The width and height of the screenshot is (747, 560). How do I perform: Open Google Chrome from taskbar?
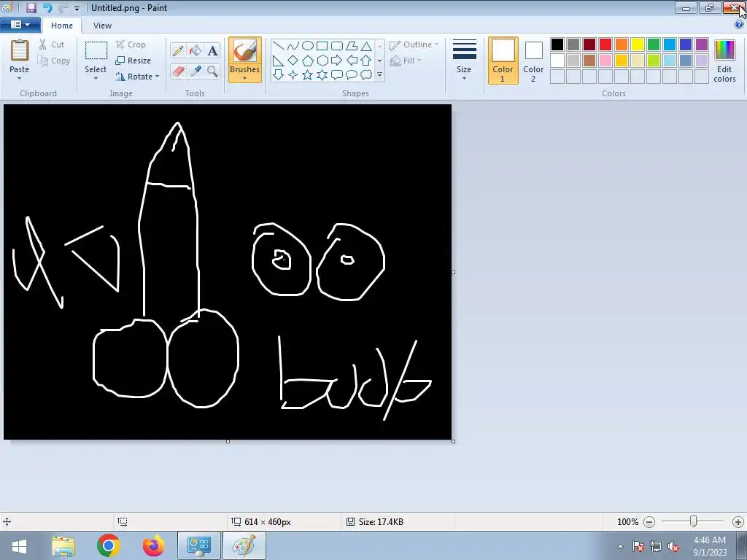[108, 545]
